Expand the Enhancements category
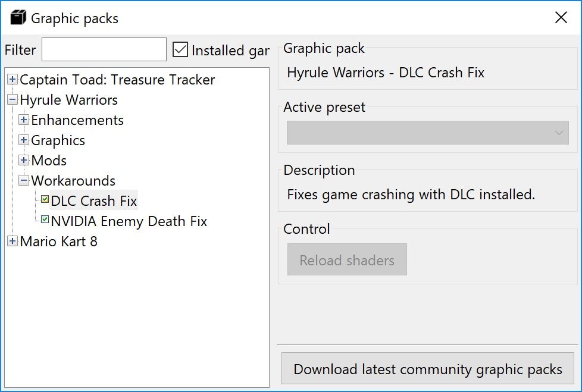 point(24,120)
